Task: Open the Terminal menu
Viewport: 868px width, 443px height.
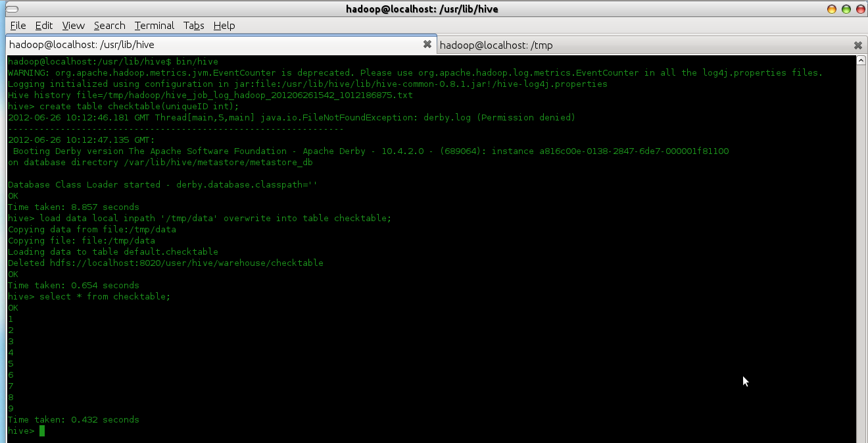Action: pyautogui.click(x=155, y=26)
